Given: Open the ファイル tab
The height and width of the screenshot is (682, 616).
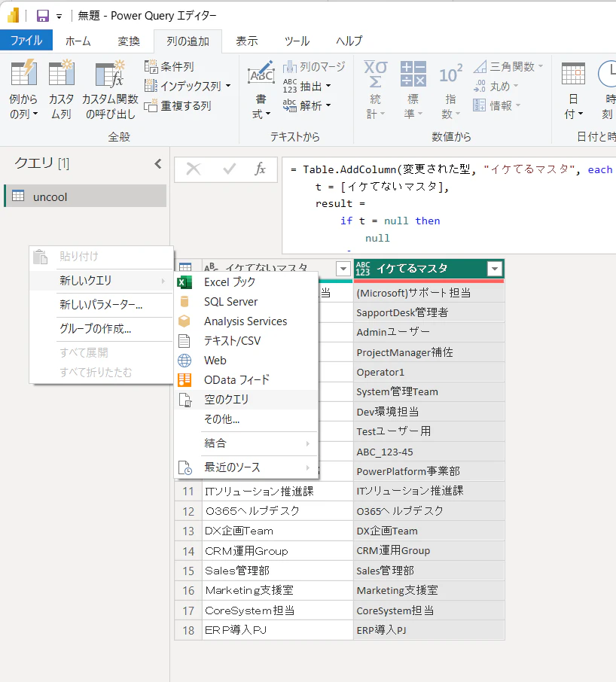Looking at the screenshot, I should click(x=26, y=41).
